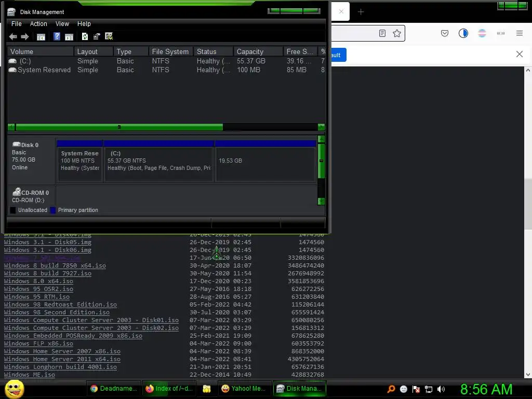Open the browser hamburger menu

click(x=520, y=33)
